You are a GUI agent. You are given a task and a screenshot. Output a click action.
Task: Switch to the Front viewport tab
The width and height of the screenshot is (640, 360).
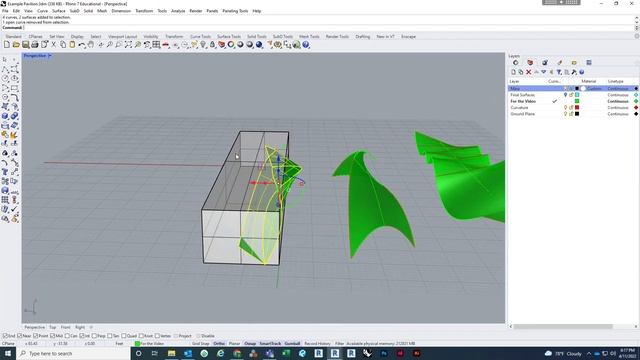click(66, 327)
